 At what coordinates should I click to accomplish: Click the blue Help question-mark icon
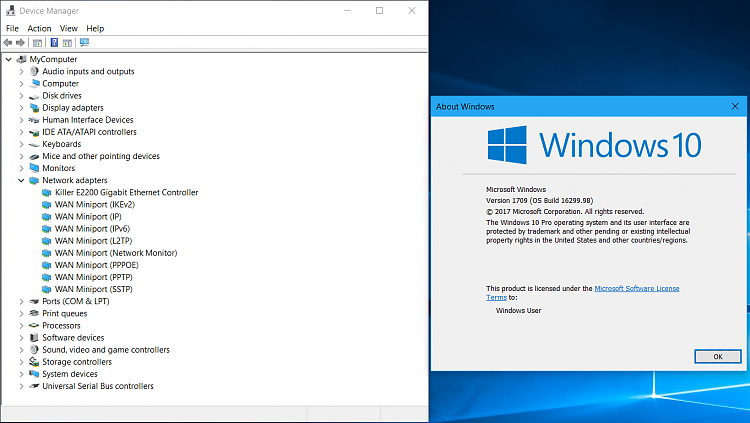(x=55, y=43)
